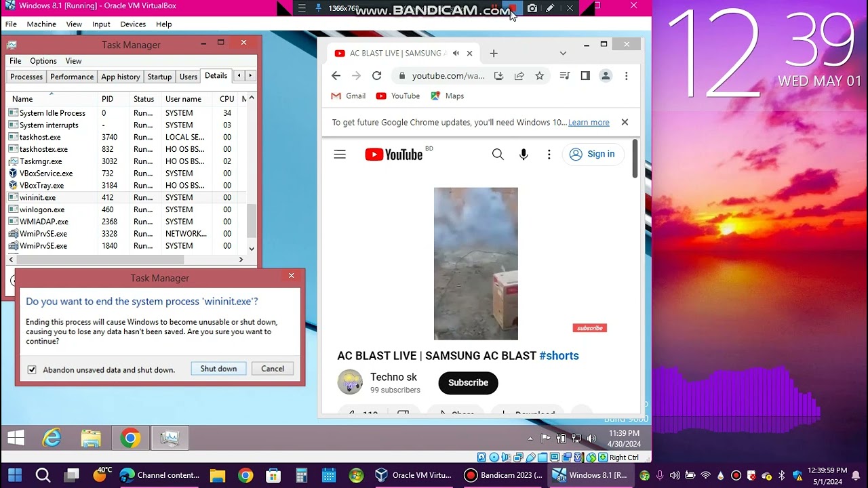Open a new Chrome tab with plus
Image resolution: width=868 pixels, height=488 pixels.
click(494, 54)
